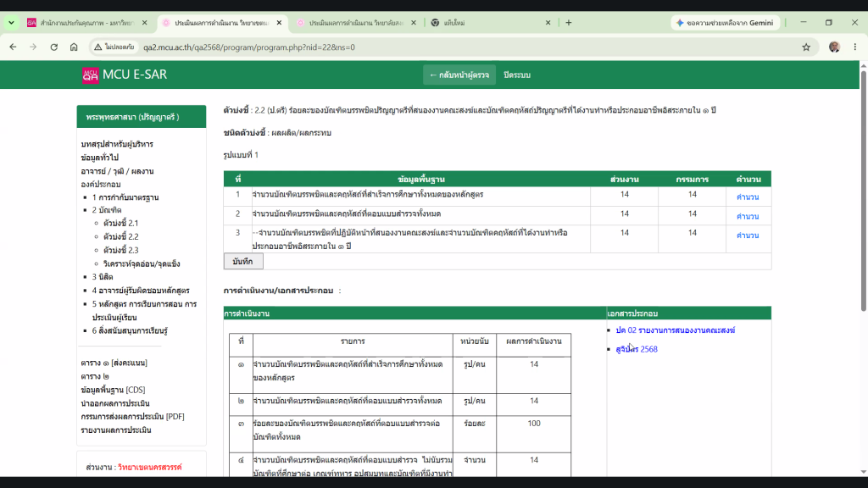
Task: Click ปิดระบบ logout link
Action: click(517, 75)
